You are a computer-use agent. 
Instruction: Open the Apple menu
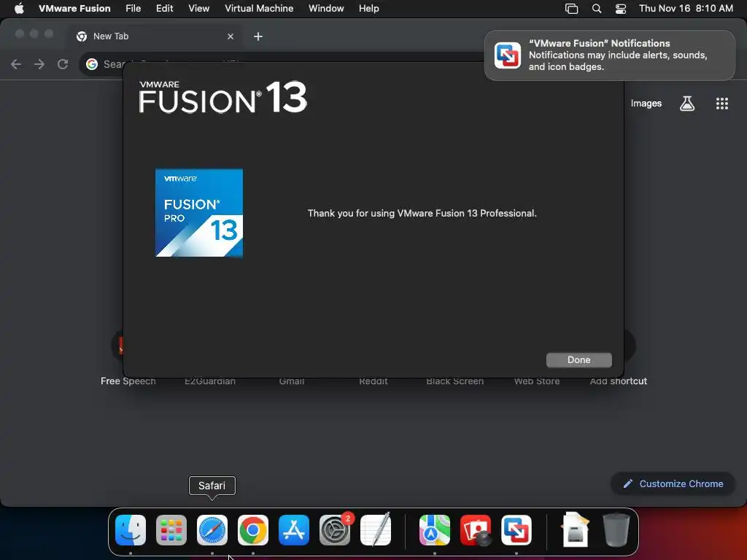tap(19, 9)
